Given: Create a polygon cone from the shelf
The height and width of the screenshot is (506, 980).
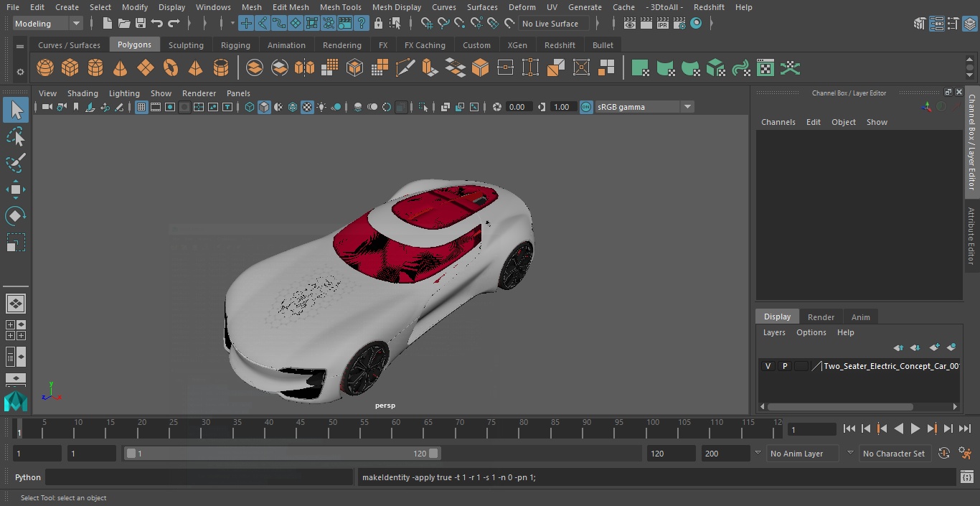Looking at the screenshot, I should 121,68.
